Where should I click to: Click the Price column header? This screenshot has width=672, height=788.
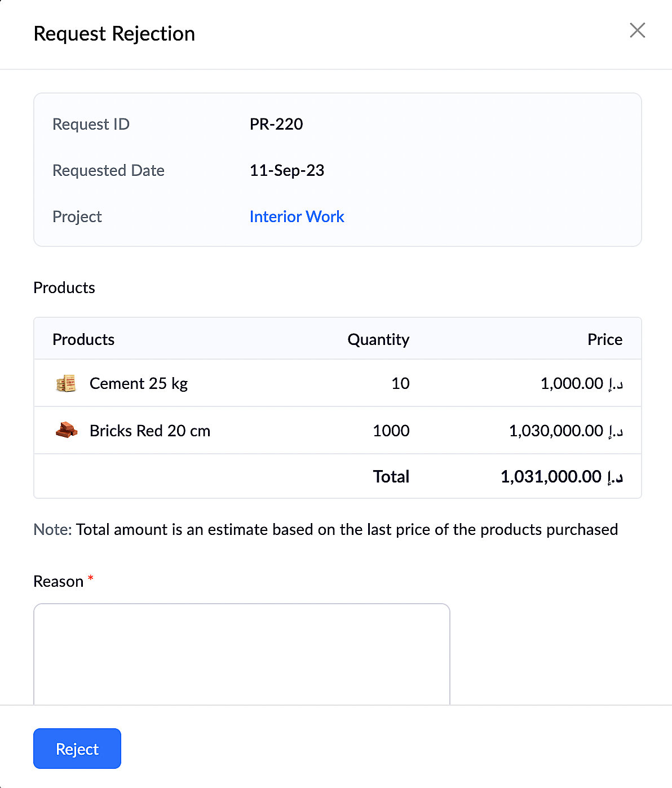click(604, 339)
